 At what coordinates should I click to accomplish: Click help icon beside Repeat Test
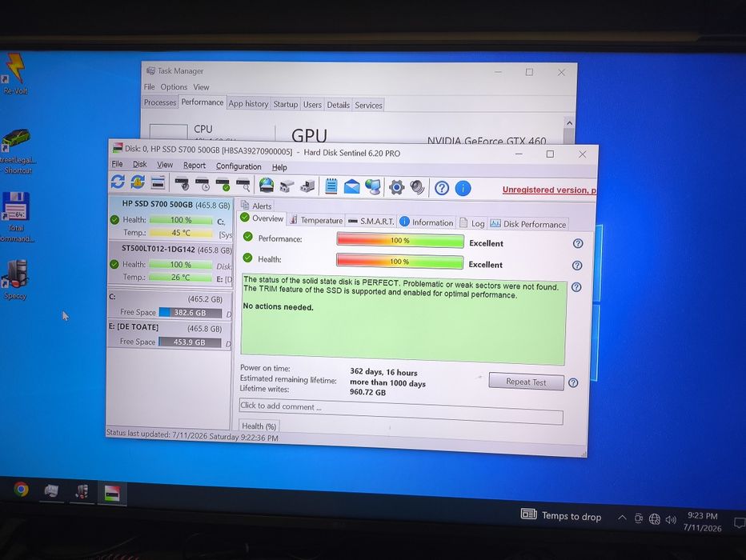[x=573, y=383]
